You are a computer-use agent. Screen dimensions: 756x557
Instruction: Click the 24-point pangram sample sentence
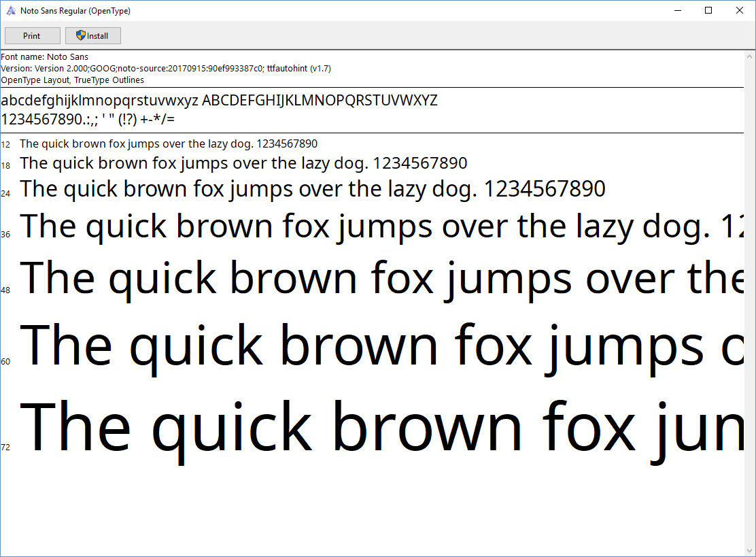pos(313,189)
